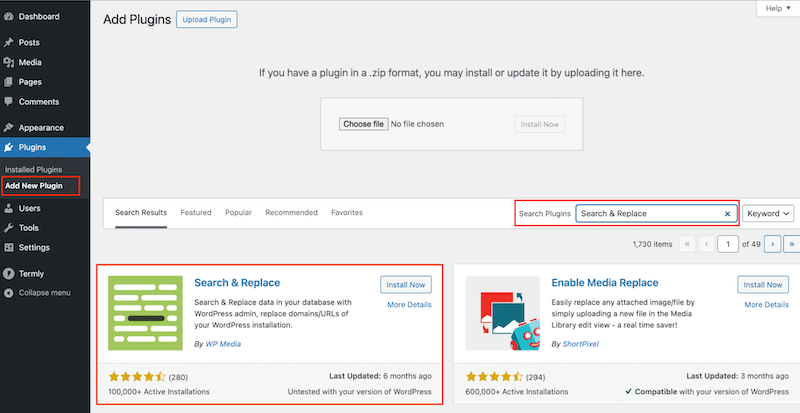The height and width of the screenshot is (413, 800).
Task: Open the Featured plugins tab
Action: [196, 212]
